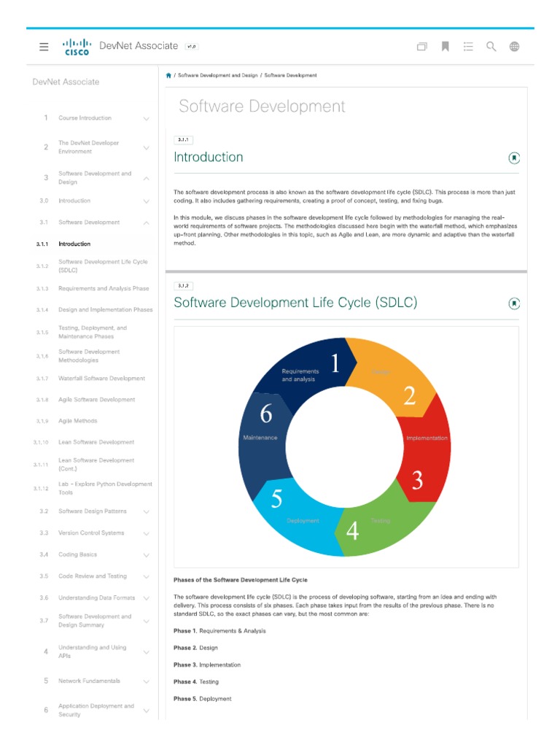Screen dimensions: 560x747
Task: Open 3.1.10 Lean Software Development item
Action: [96, 442]
